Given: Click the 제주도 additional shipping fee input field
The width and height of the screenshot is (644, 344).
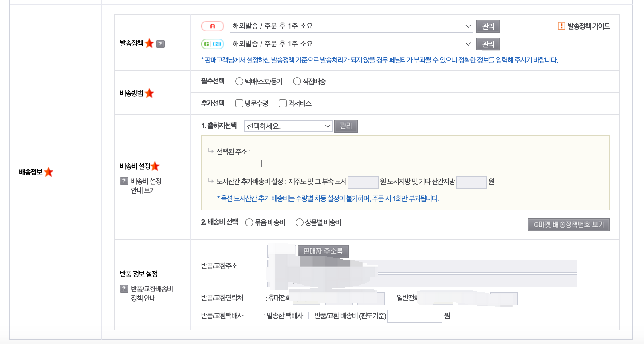Looking at the screenshot, I should 363,182.
